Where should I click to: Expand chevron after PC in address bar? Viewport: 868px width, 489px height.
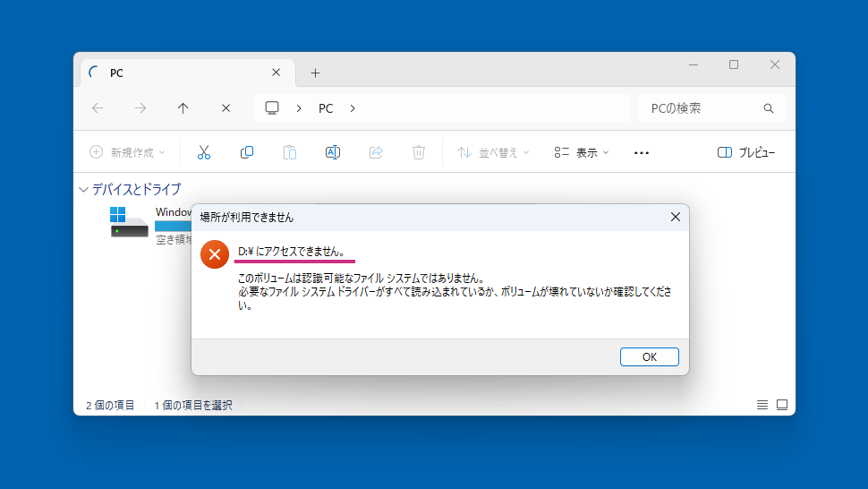pyautogui.click(x=353, y=108)
